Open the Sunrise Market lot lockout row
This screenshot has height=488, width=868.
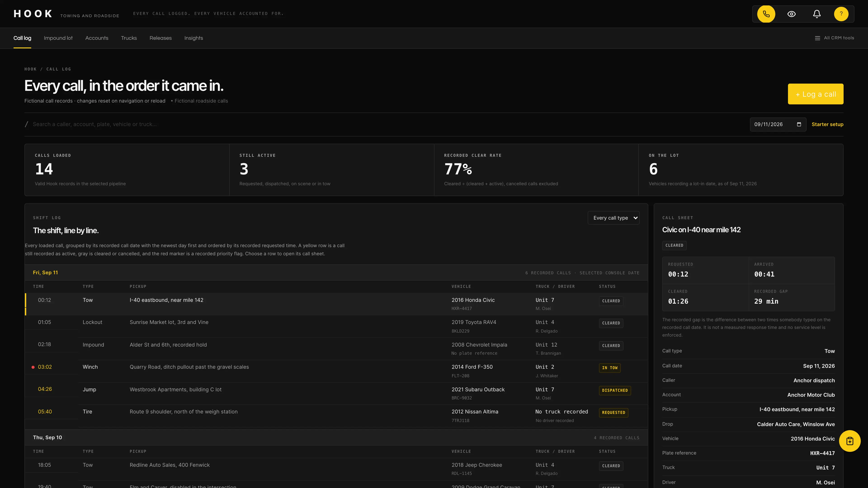point(336,326)
